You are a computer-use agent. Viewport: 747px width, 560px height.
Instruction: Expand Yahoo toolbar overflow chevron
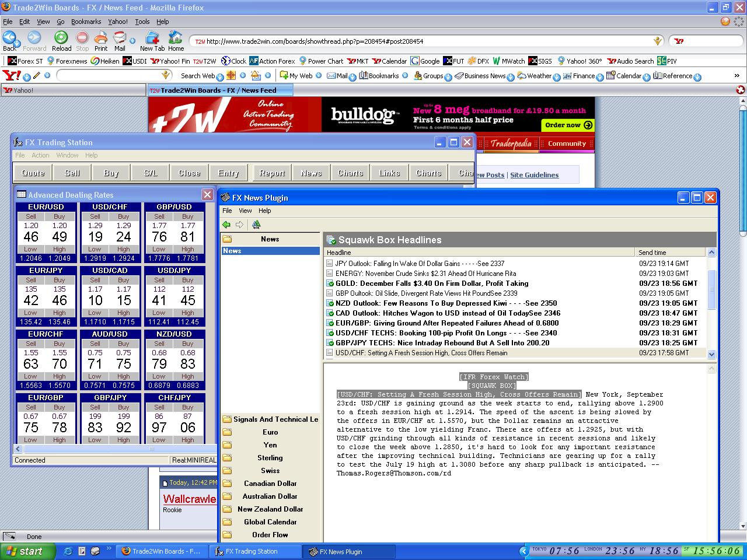click(x=736, y=76)
